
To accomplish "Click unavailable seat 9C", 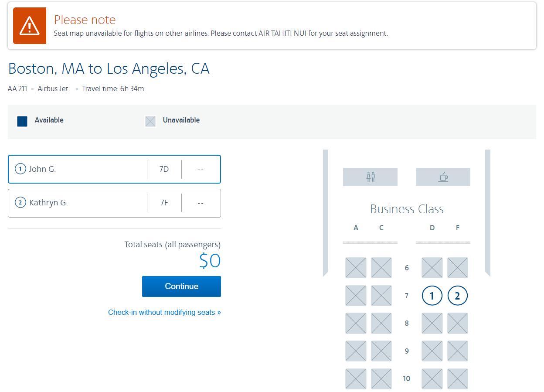I will click(x=381, y=351).
